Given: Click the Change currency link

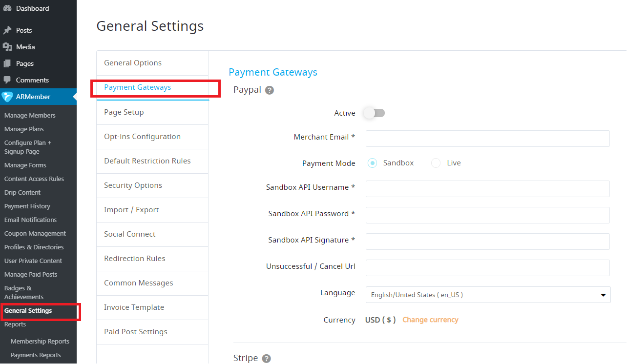Looking at the screenshot, I should point(430,320).
